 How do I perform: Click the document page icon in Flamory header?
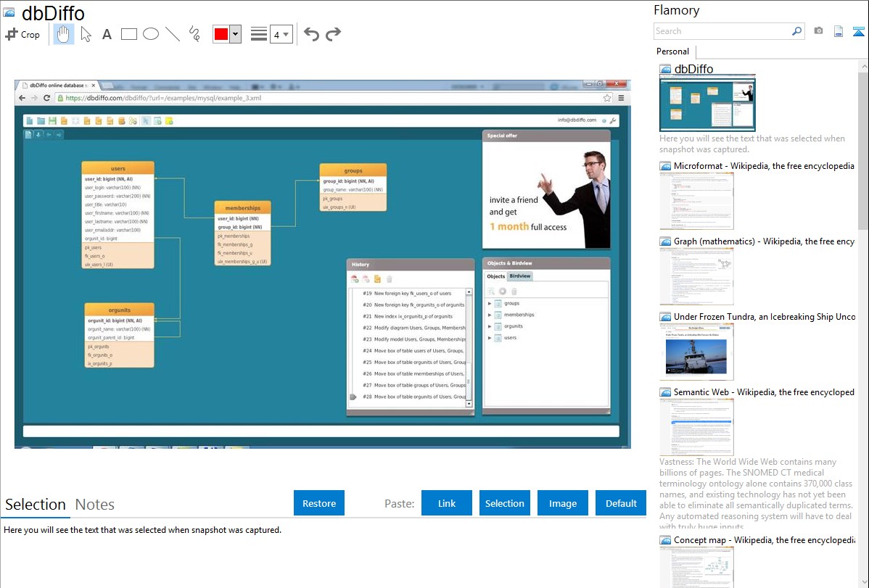click(839, 31)
